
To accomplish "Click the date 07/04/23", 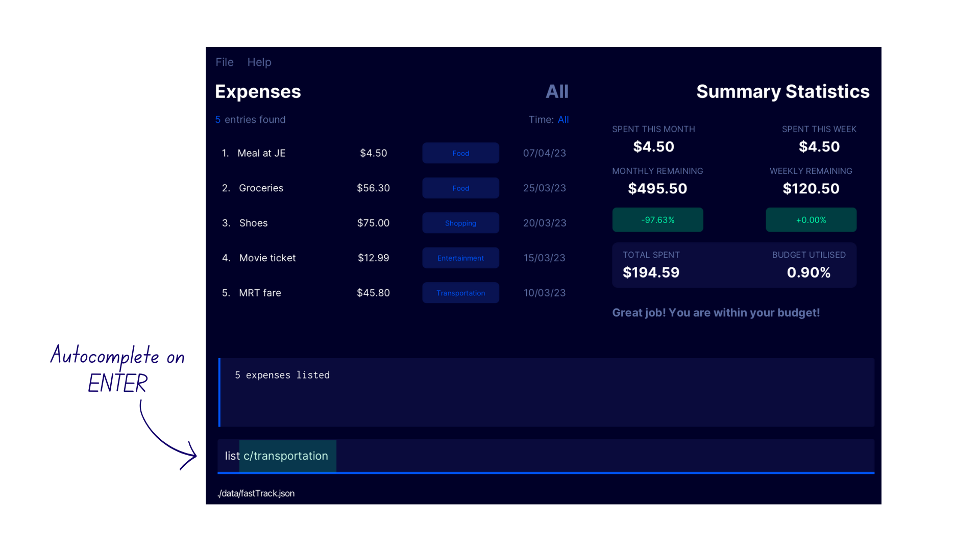I will 545,153.
